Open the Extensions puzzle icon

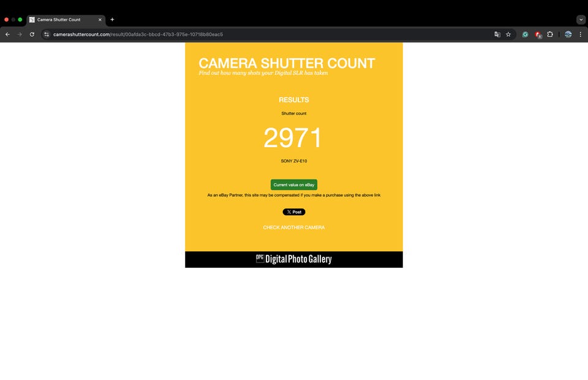(550, 34)
